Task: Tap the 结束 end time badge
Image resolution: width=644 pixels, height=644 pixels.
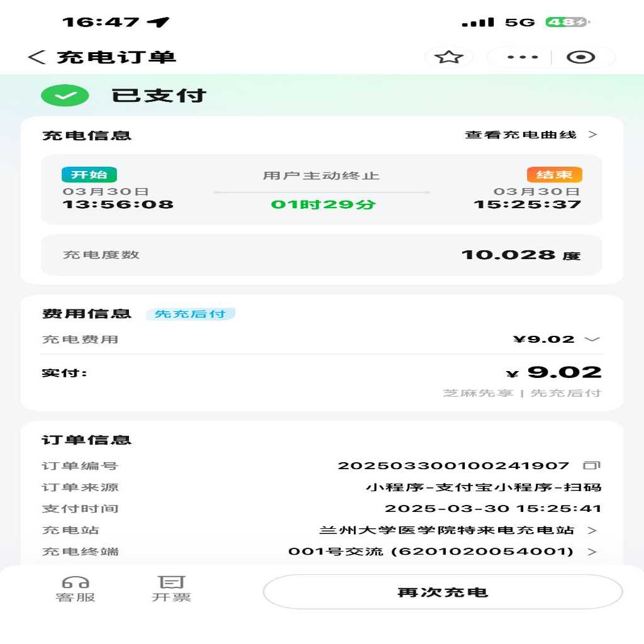Action: [x=555, y=175]
